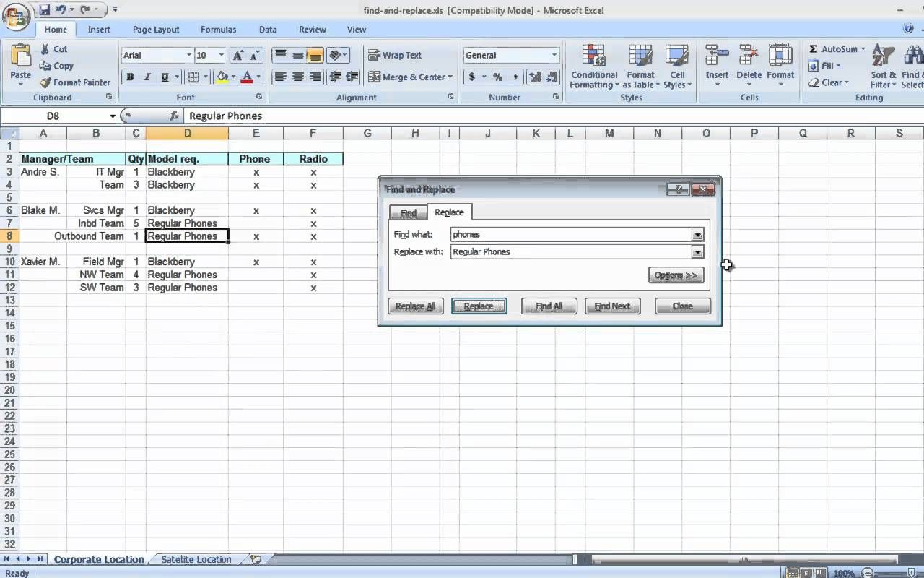This screenshot has width=924, height=578.
Task: Click the Find what input field
Action: point(571,234)
